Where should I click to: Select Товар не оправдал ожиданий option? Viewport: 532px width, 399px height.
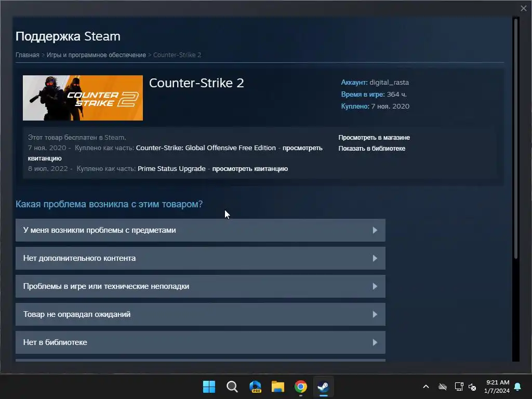[x=201, y=314]
